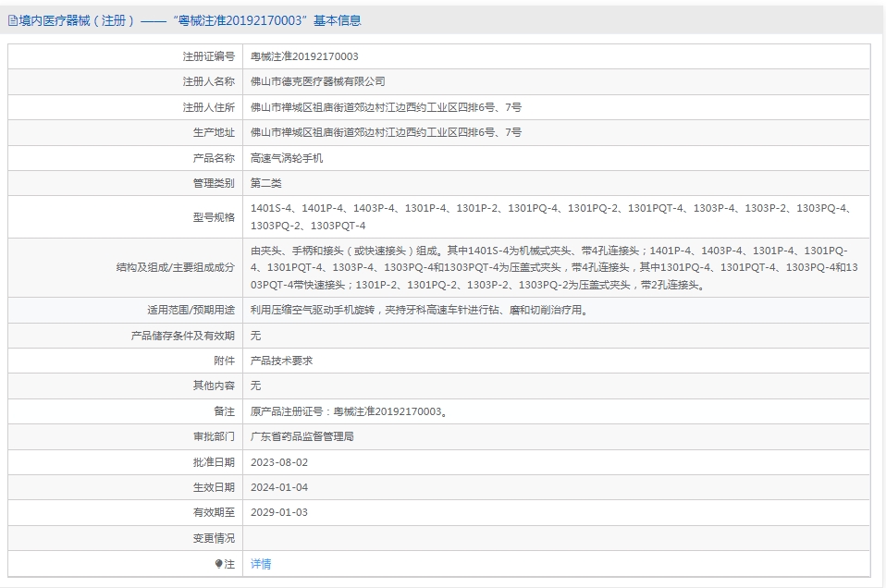Screen dimensions: 886x588
Task: Select the address value in 注册人住所 row
Action: pos(386,107)
